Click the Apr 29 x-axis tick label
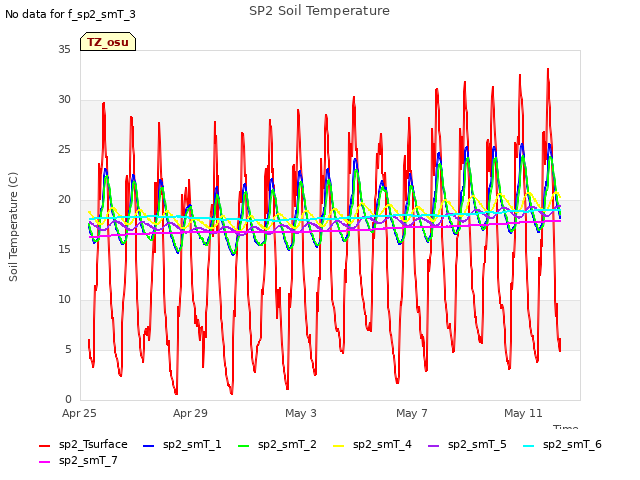This screenshot has height=480, width=640. pyautogui.click(x=190, y=413)
